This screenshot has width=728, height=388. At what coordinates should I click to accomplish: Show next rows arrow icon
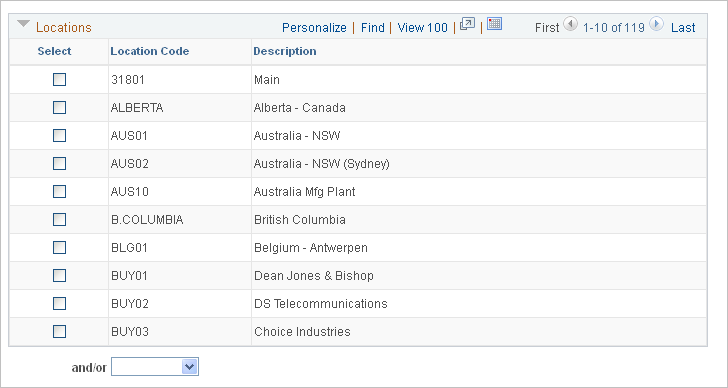click(656, 24)
